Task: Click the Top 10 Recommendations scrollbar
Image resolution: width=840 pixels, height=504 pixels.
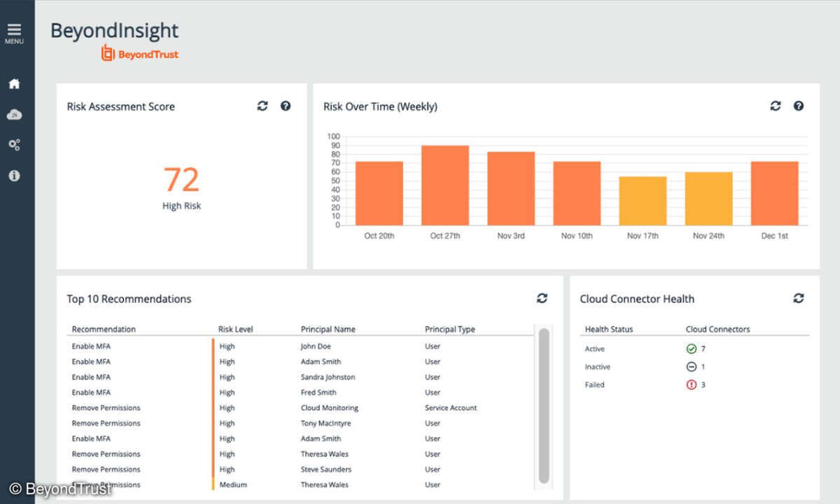Action: click(x=544, y=406)
